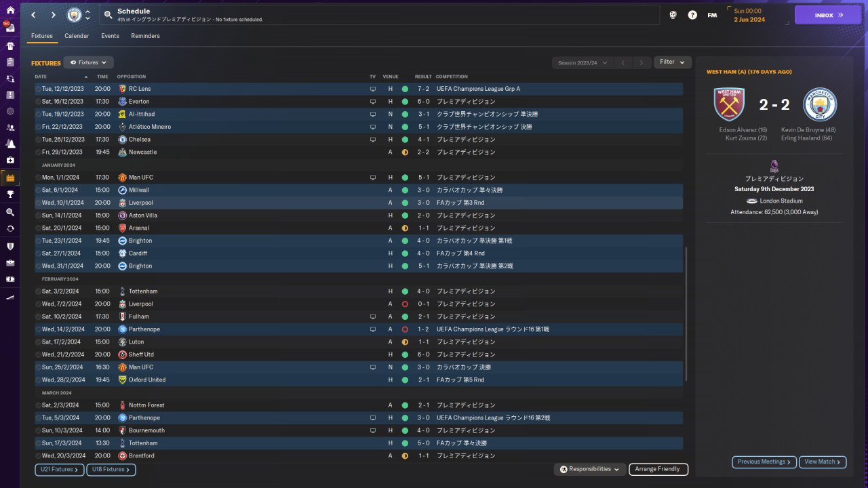Sort by the Opposition column header
This screenshot has height=488, width=868.
pyautogui.click(x=131, y=77)
